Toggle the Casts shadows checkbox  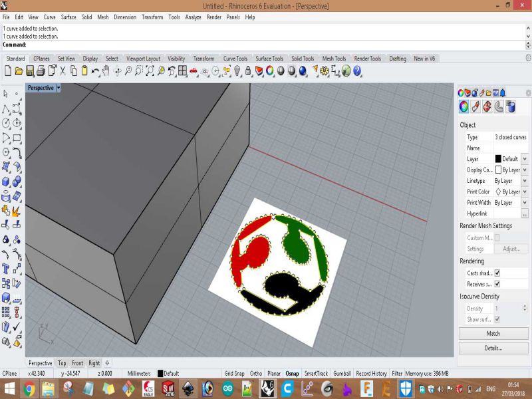[x=497, y=273]
